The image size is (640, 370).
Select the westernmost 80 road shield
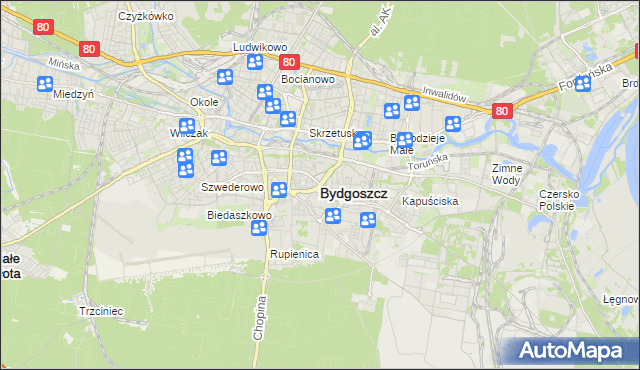click(x=43, y=27)
